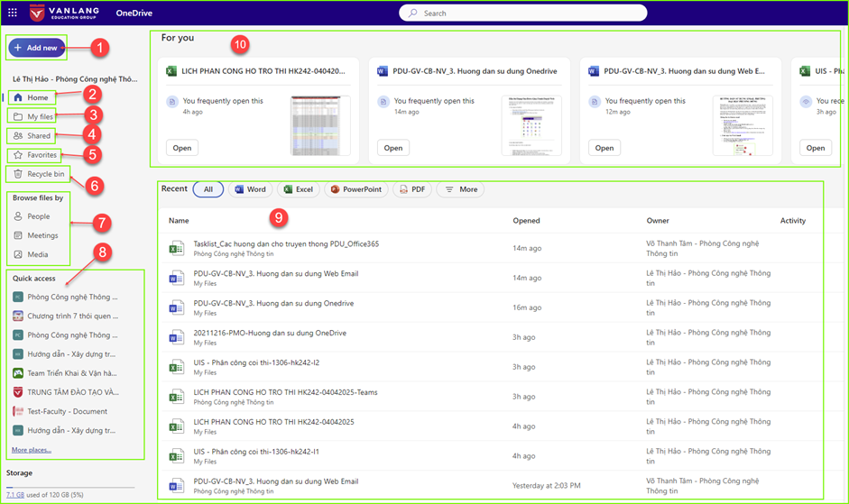
Task: Filter recent files by Word
Action: tap(250, 189)
